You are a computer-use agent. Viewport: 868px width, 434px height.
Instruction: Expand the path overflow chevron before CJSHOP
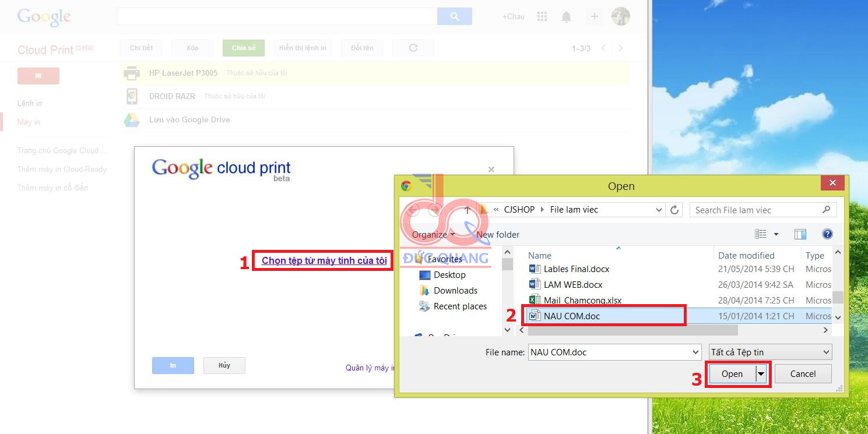pyautogui.click(x=496, y=210)
